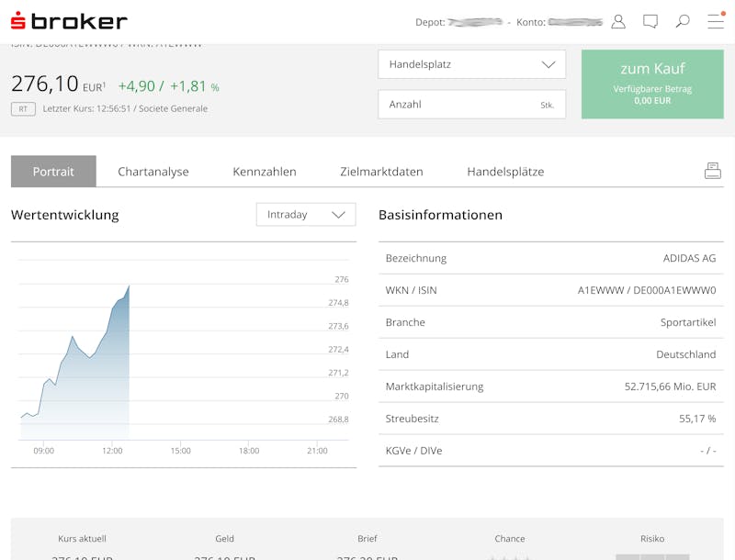This screenshot has height=560, width=735.
Task: Open the Handelsplätze tab
Action: tap(505, 172)
